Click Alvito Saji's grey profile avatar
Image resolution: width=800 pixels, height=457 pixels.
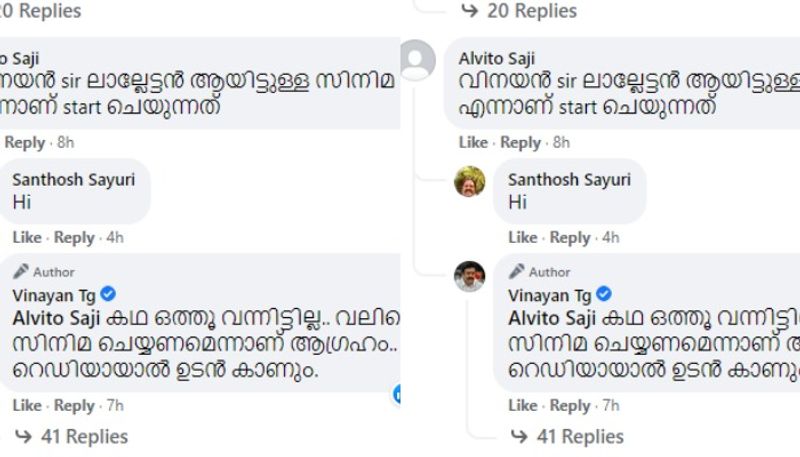pyautogui.click(x=417, y=62)
